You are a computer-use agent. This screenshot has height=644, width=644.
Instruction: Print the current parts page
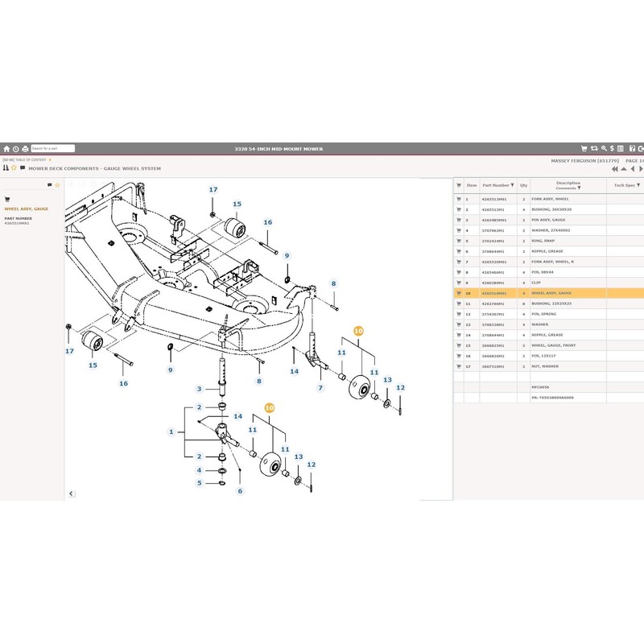[x=25, y=148]
